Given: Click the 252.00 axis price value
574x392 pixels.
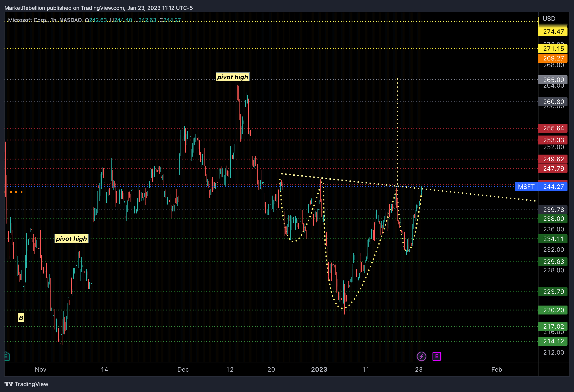Looking at the screenshot, I should [554, 147].
